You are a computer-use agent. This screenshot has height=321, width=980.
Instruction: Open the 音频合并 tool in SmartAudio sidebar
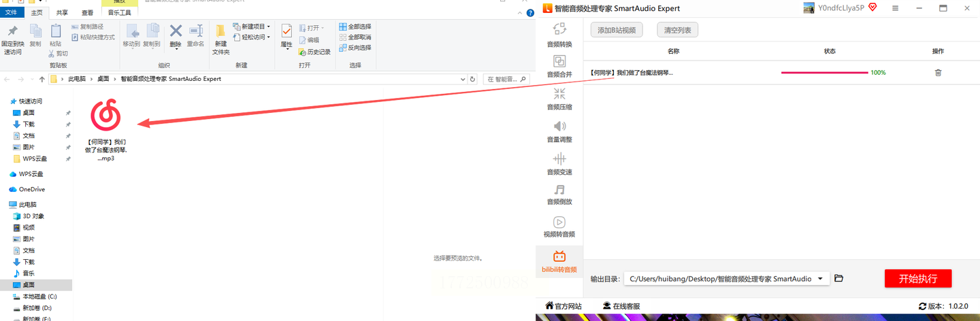pyautogui.click(x=559, y=67)
